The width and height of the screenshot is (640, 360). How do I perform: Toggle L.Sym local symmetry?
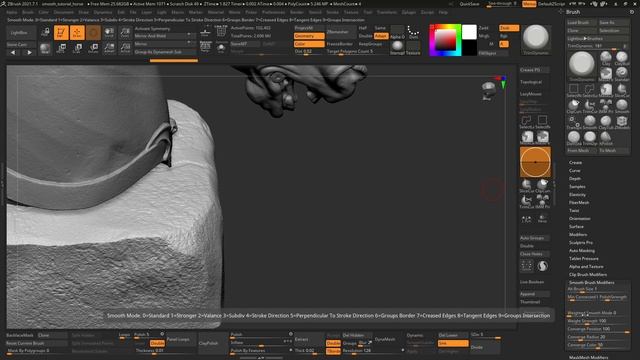click(x=527, y=220)
